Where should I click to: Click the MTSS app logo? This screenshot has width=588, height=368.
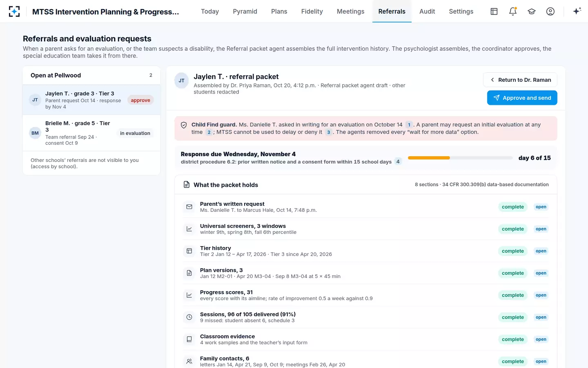pos(14,11)
